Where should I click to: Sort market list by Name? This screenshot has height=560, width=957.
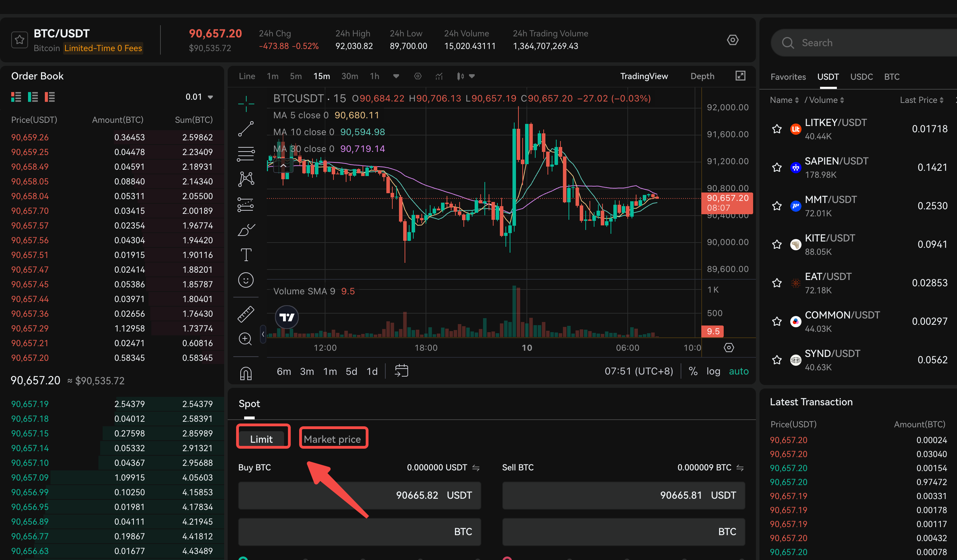coord(784,100)
